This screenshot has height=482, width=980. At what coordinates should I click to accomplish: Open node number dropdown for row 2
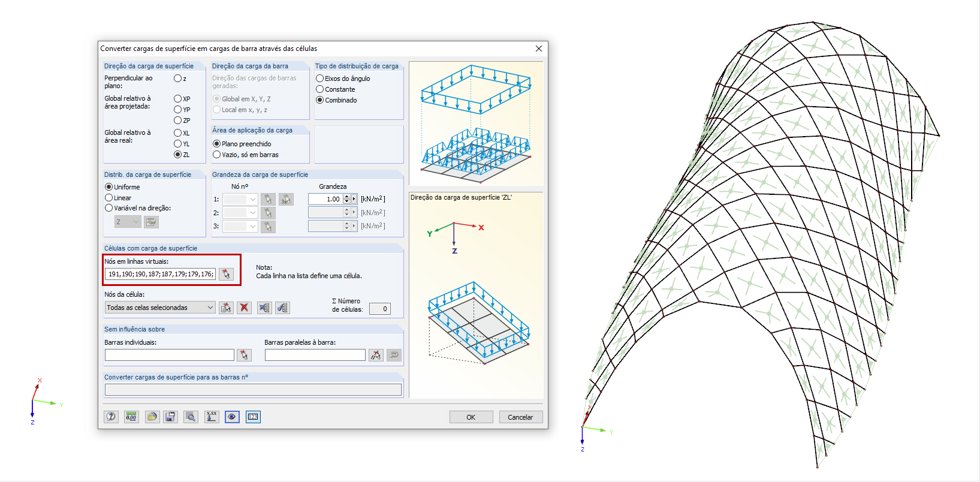(x=240, y=213)
